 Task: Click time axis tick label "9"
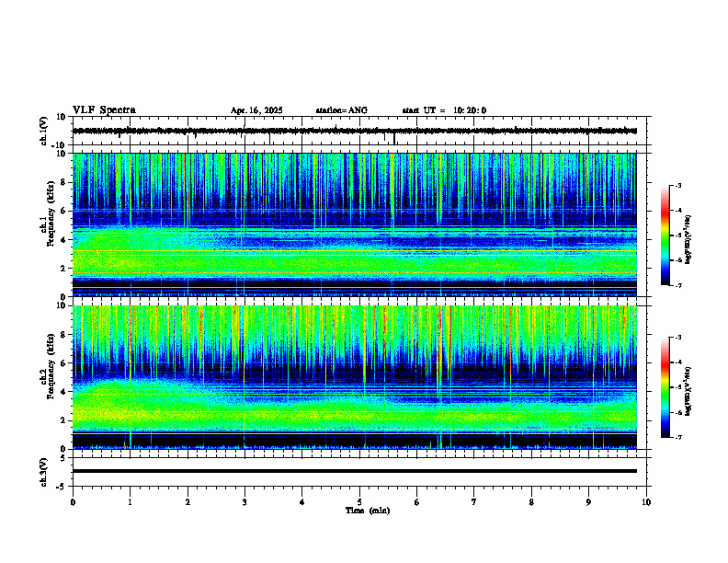(x=588, y=502)
